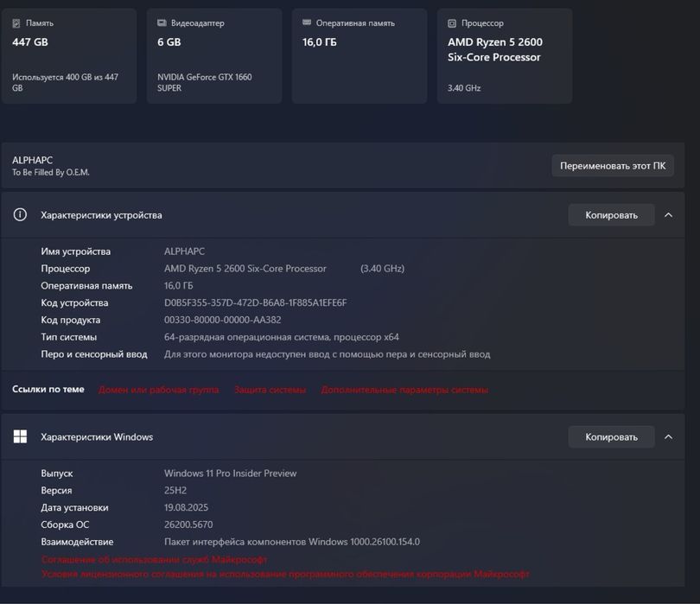This screenshot has height=604, width=700.
Task: Open the Microsoft software license terms link
Action: pos(285,574)
